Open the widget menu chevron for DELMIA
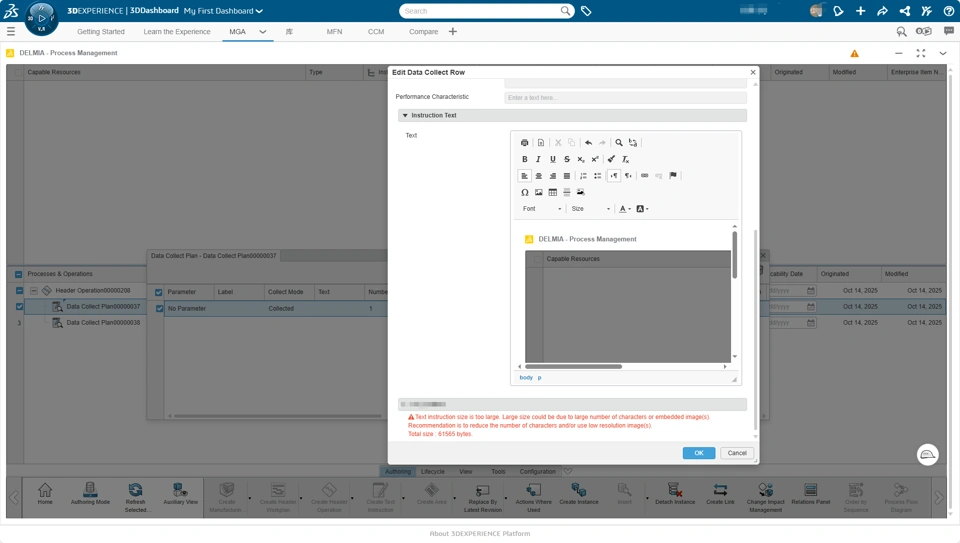The height and width of the screenshot is (543, 960). (x=943, y=53)
